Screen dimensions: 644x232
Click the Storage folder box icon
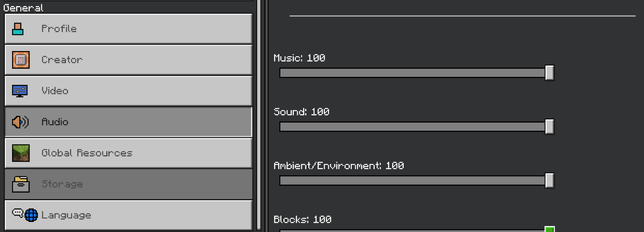coord(21,184)
